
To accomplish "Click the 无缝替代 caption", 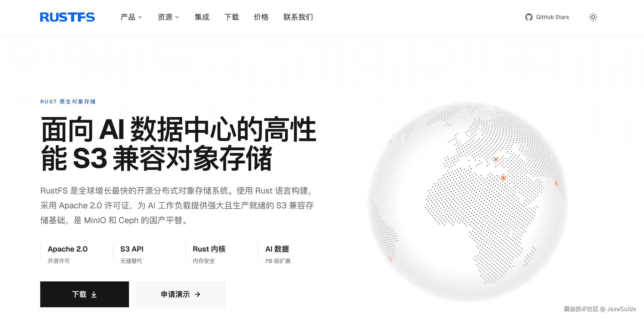I will coord(131,261).
